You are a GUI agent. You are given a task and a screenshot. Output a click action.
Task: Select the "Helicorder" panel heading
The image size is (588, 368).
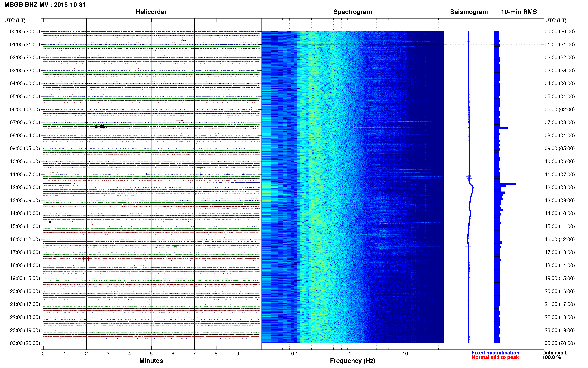[x=151, y=12]
